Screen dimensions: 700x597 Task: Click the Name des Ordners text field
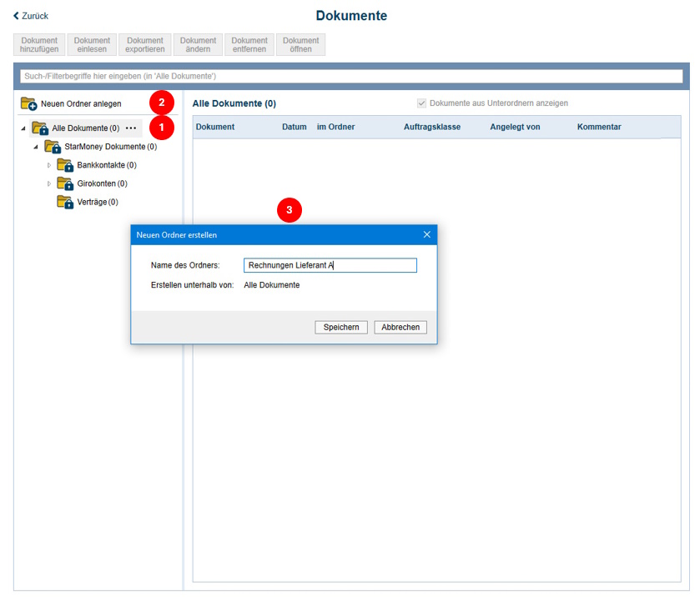tap(330, 265)
